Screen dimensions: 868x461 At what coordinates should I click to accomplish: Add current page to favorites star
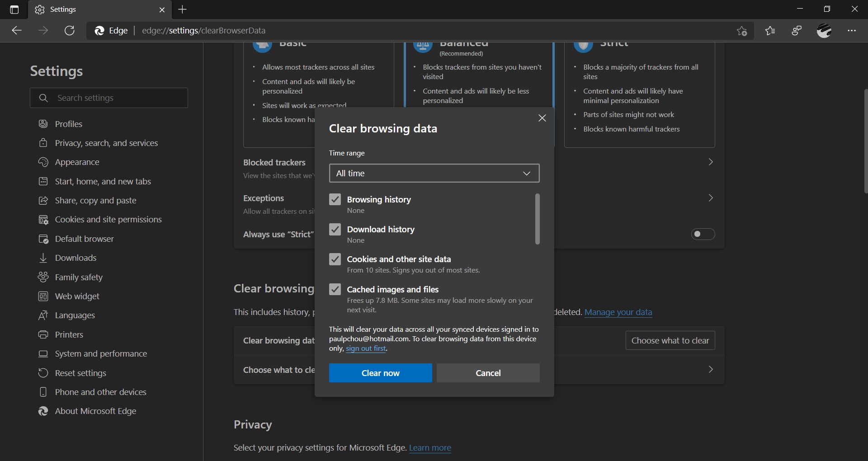[743, 31]
